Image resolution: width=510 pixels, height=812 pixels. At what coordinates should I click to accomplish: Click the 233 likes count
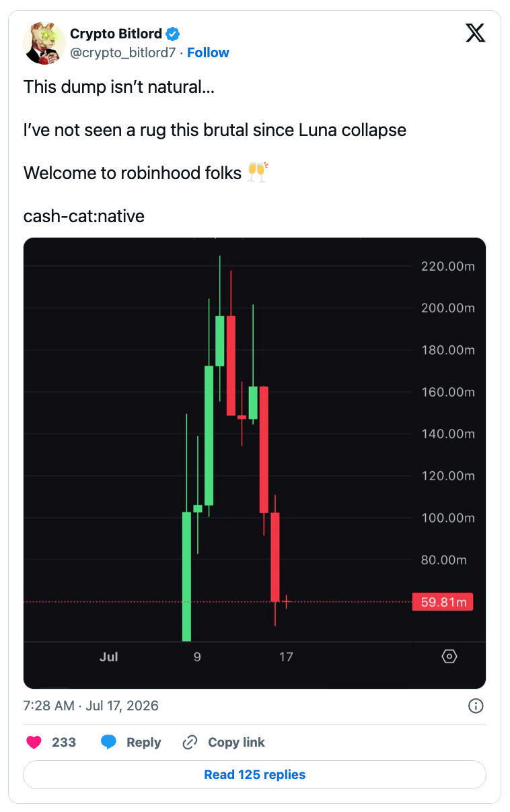point(64,742)
